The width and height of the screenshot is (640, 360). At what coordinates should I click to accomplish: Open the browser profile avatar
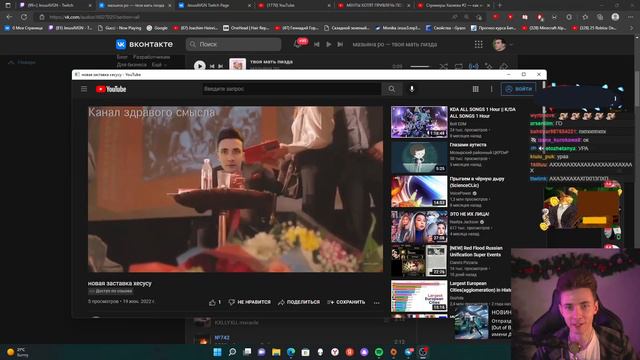coord(615,17)
